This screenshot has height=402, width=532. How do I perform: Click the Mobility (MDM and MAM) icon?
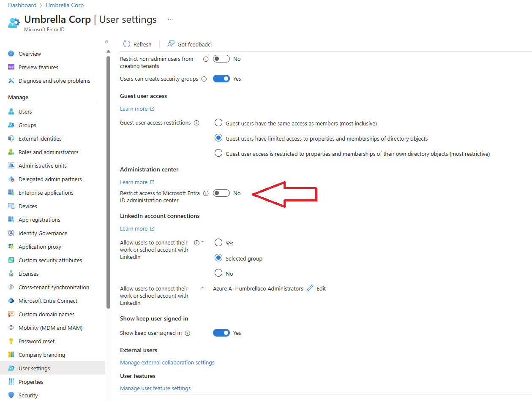point(11,328)
